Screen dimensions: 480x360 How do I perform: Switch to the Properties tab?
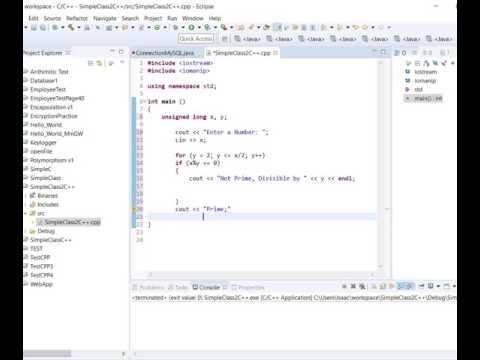(x=248, y=287)
